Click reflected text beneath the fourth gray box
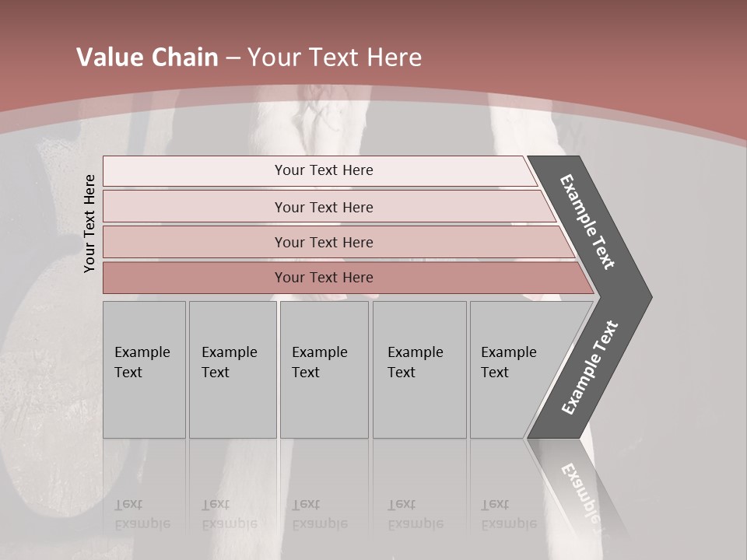 point(416,515)
